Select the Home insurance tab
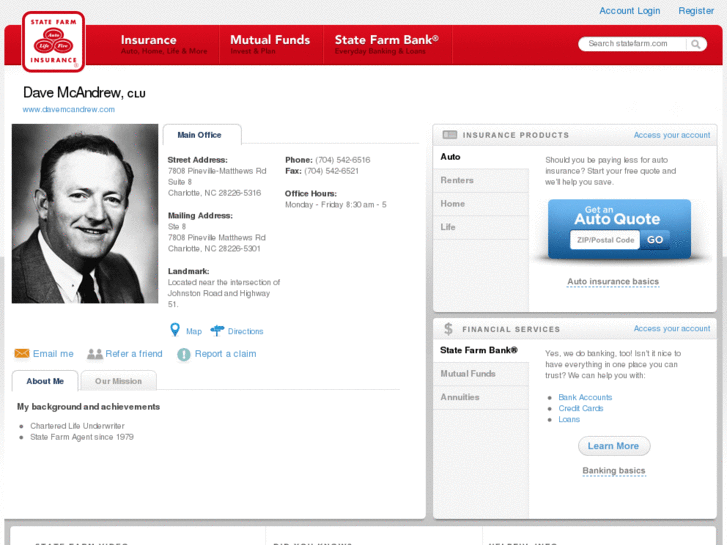This screenshot has width=727, height=545. coord(481,204)
